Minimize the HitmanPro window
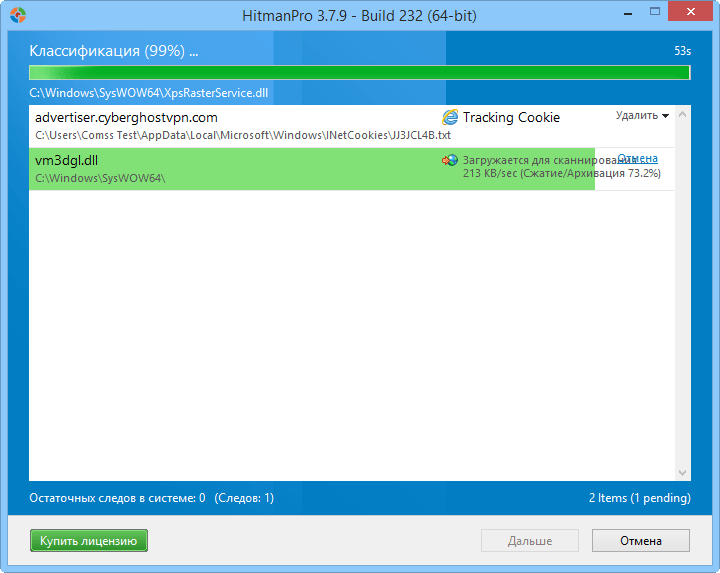 pyautogui.click(x=628, y=13)
